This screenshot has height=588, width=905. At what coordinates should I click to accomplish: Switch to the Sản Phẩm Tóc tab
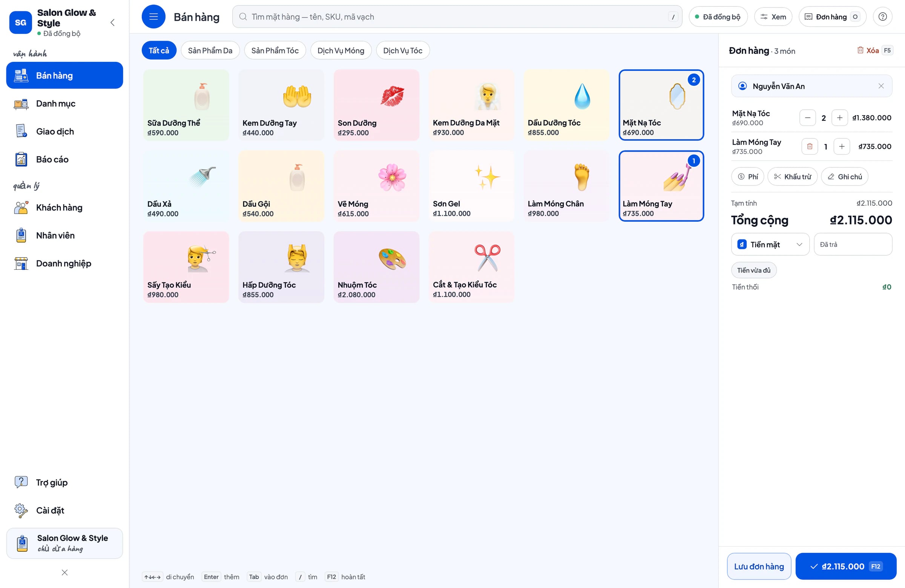point(275,50)
